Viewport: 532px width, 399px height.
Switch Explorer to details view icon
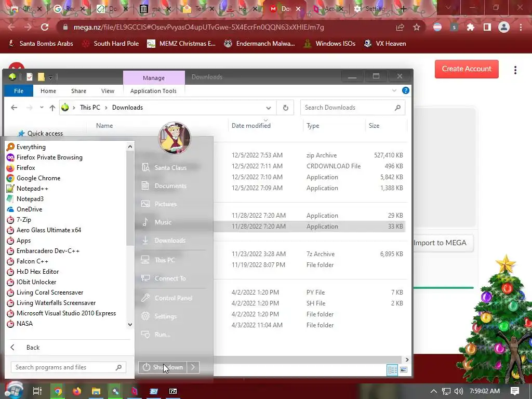[x=392, y=370]
